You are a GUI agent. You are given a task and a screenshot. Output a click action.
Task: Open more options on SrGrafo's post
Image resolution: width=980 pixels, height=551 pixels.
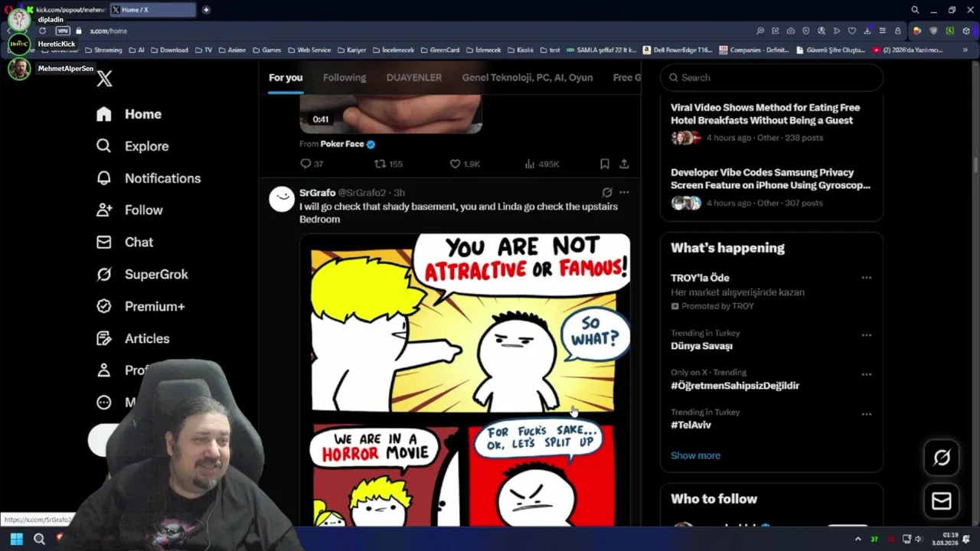coord(624,193)
